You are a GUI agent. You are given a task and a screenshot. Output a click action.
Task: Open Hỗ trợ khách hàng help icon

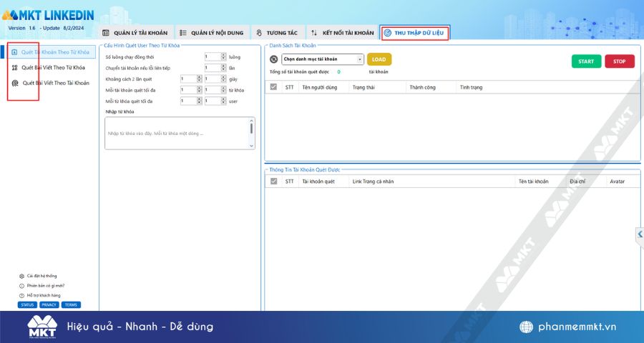point(21,295)
